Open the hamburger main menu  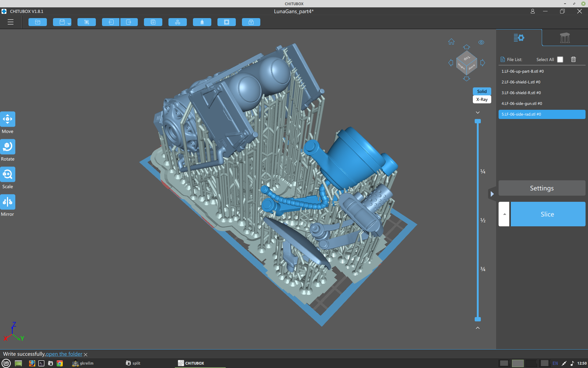click(x=10, y=22)
